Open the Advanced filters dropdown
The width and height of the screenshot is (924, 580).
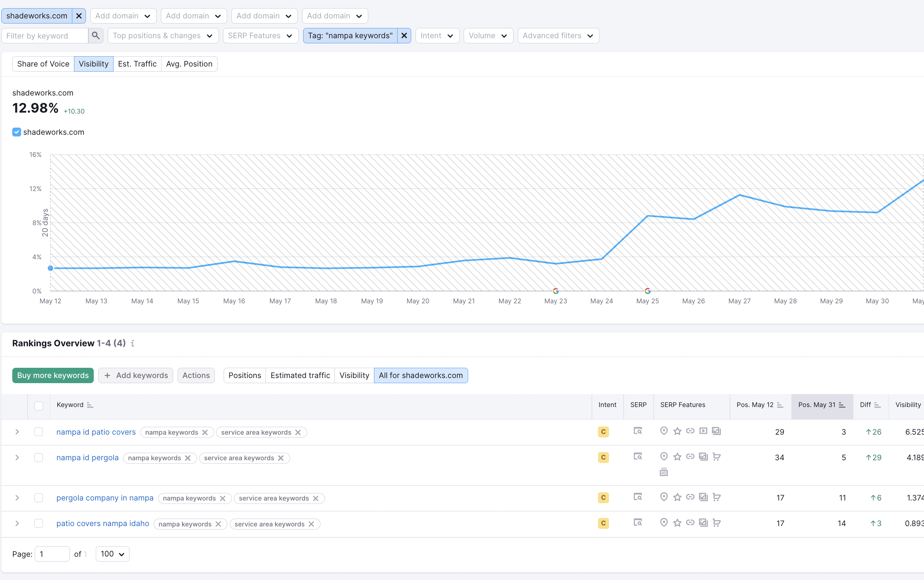tap(558, 36)
